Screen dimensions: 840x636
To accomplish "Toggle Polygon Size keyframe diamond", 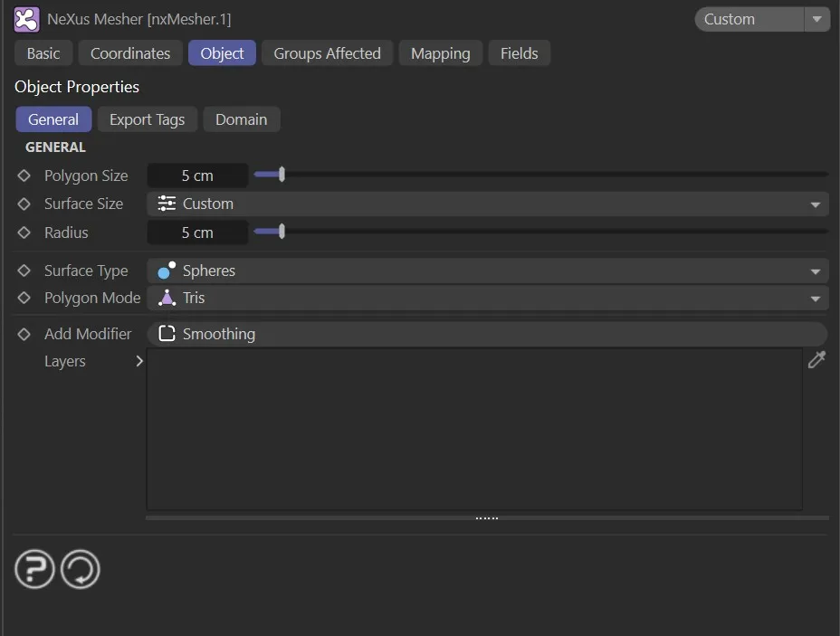I will tap(24, 176).
